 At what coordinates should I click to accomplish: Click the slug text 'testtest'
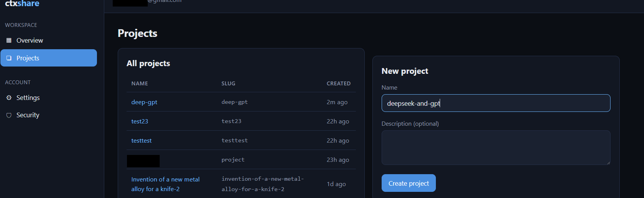click(235, 140)
